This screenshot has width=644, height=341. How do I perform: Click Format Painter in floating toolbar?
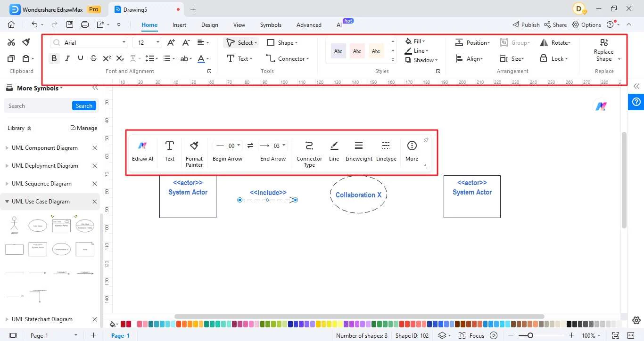[194, 154]
